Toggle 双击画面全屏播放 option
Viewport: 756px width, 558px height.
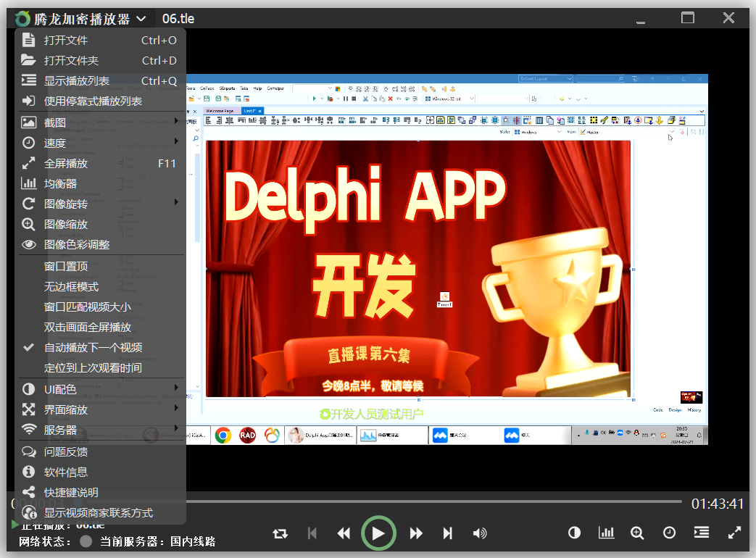point(100,327)
